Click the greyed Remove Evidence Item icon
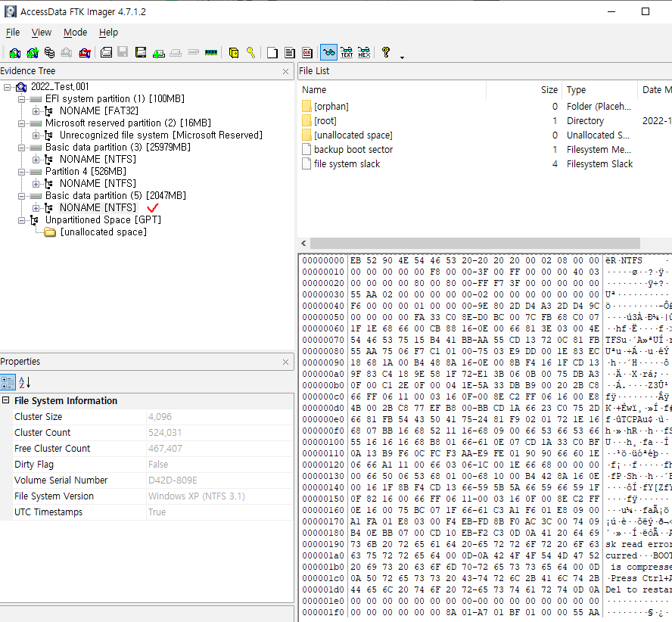Image resolution: width=672 pixels, height=622 pixels. (x=66, y=53)
